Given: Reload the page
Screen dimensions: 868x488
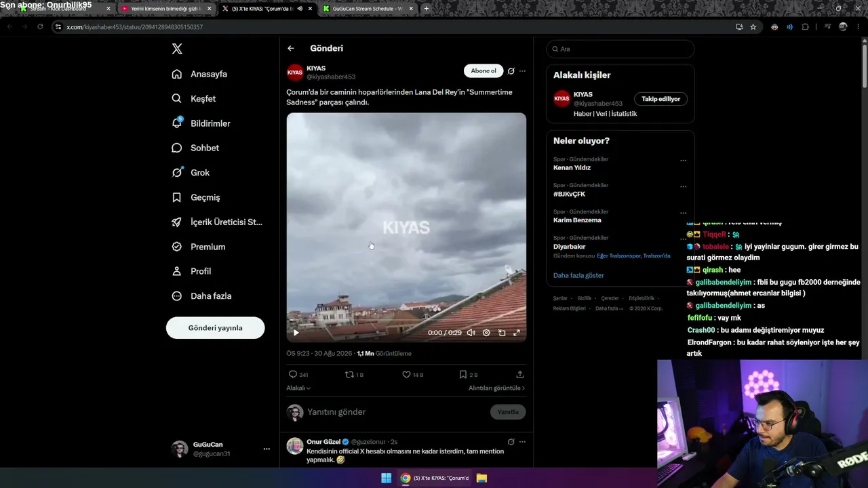Looking at the screenshot, I should (40, 26).
